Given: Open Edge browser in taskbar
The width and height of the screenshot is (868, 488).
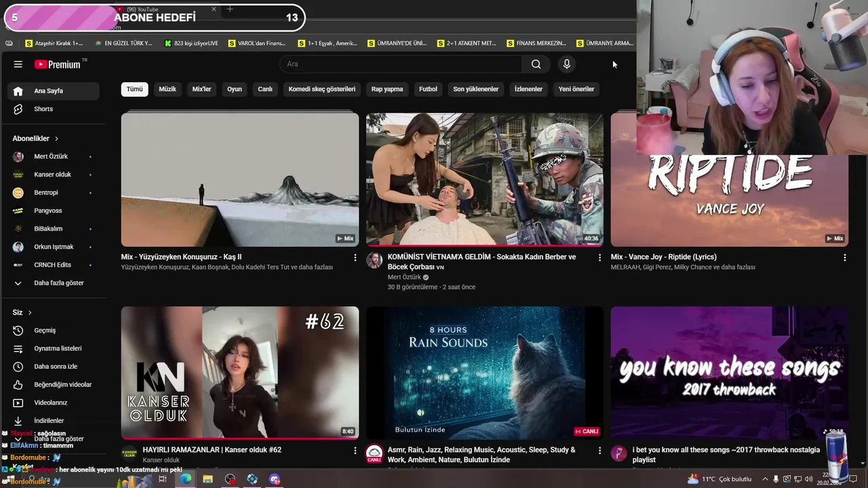Looking at the screenshot, I should coord(185,479).
